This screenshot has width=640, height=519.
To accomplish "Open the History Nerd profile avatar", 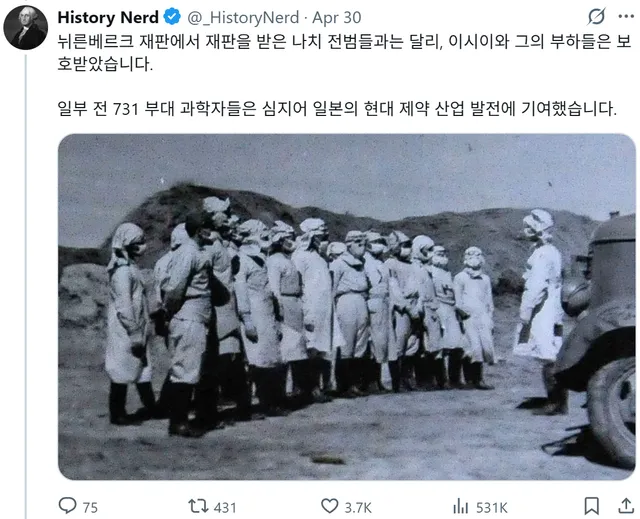I will click(x=26, y=28).
